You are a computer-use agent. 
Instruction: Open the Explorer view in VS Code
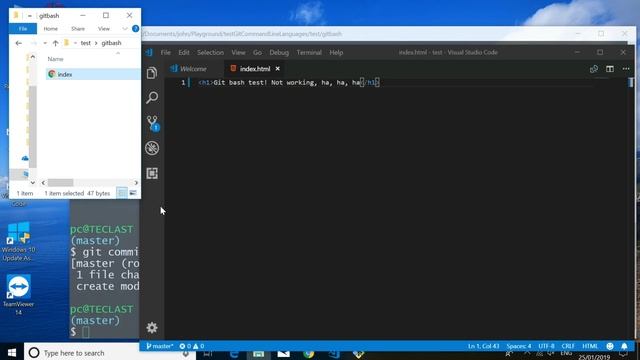[x=152, y=73]
